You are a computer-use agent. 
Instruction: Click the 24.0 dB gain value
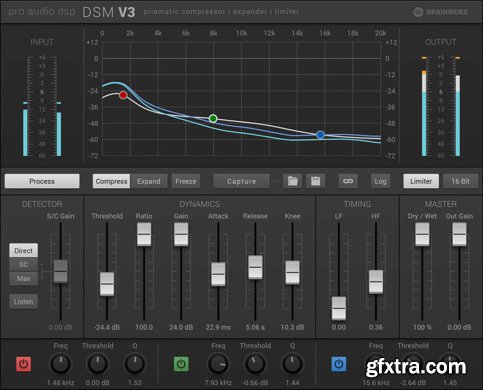(x=181, y=327)
